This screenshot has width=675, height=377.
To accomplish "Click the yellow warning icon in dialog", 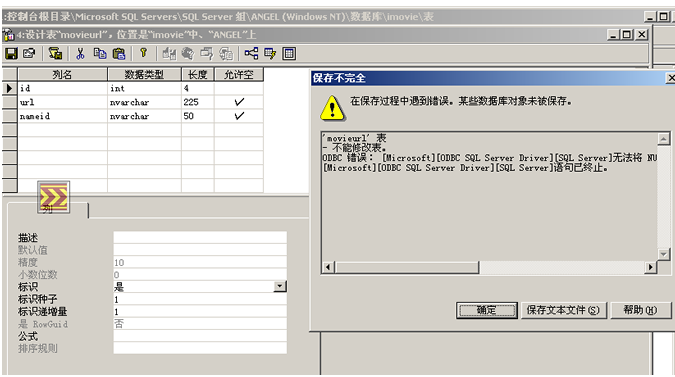I will (332, 108).
